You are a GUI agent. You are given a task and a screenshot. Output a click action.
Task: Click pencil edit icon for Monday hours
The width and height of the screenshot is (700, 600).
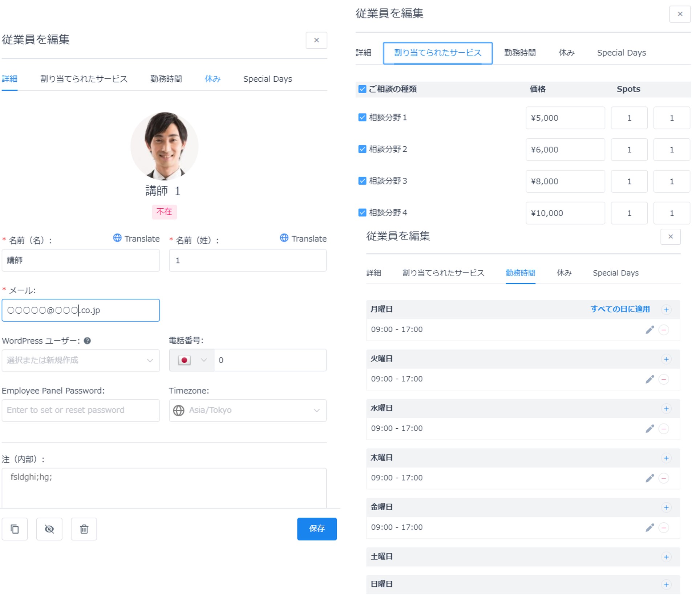pyautogui.click(x=650, y=330)
